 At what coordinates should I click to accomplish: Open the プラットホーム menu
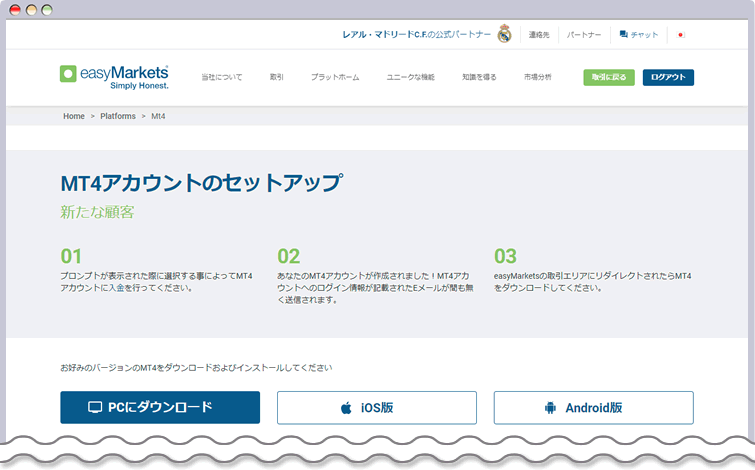335,77
